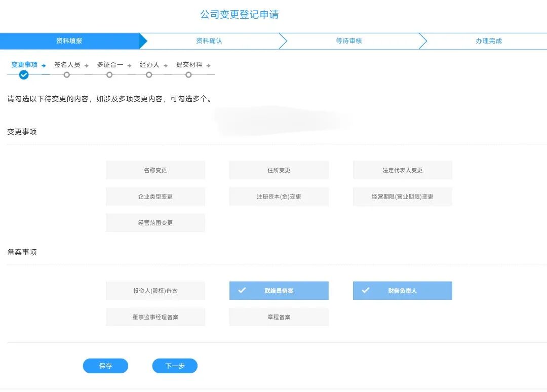
Task: Deselect the 联络员备案 option
Action: pyautogui.click(x=279, y=291)
